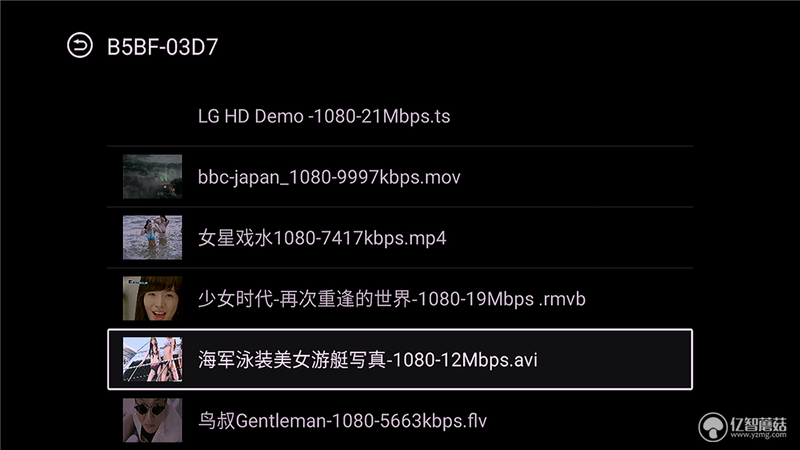
Task: Activate the white-bordered selected list row
Action: coord(400,359)
